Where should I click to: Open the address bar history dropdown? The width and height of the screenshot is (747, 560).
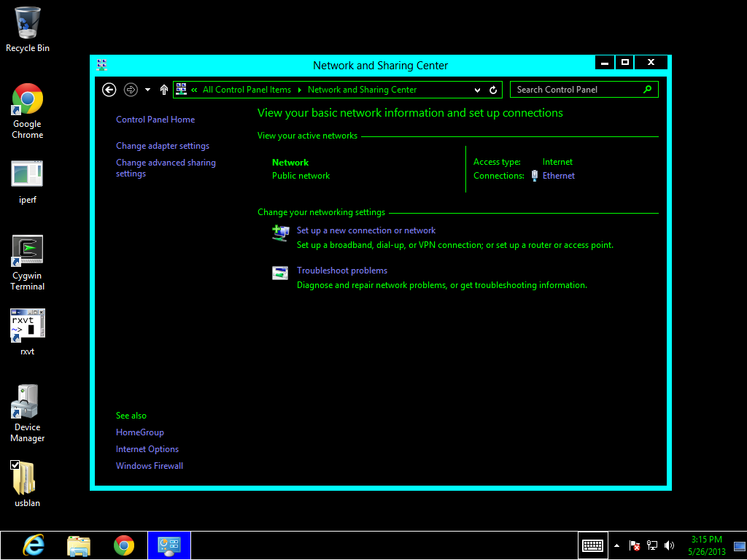(477, 90)
